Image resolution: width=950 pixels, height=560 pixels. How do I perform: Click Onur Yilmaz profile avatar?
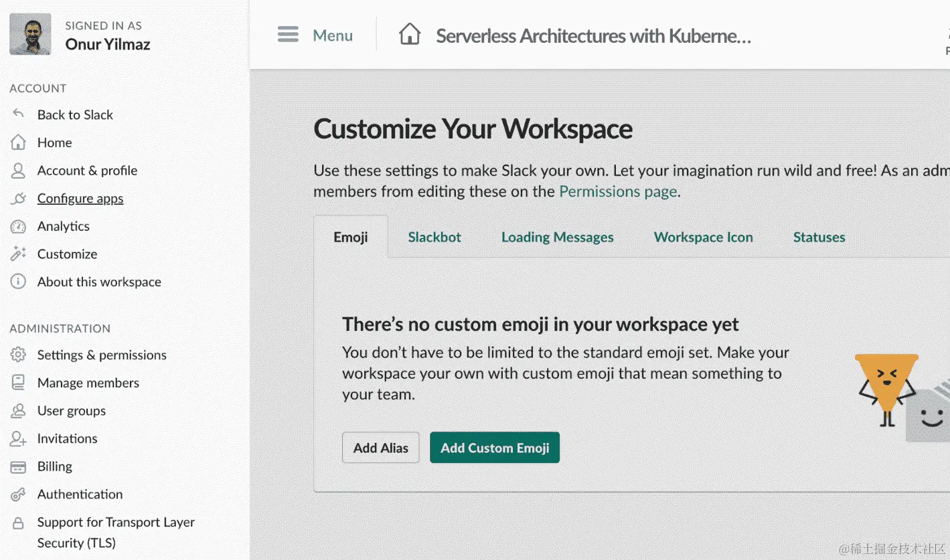point(30,34)
